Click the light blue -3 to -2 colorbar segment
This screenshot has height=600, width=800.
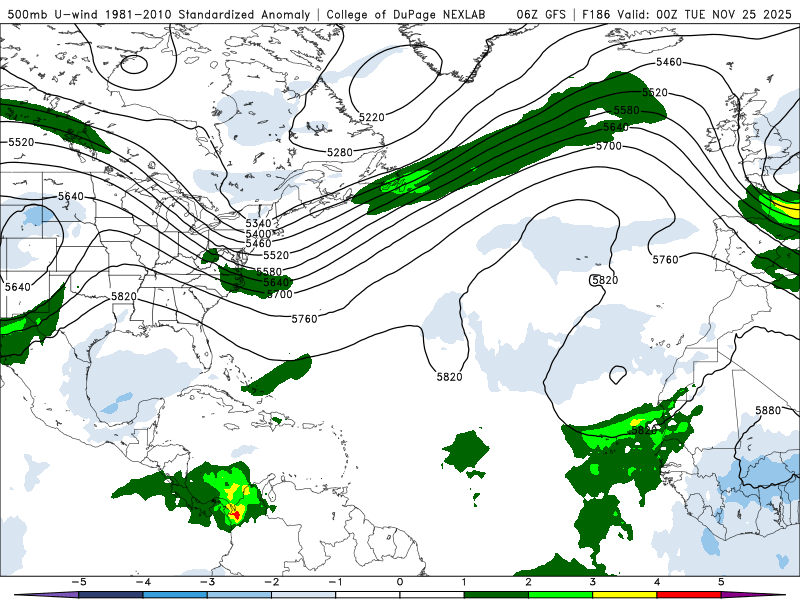pos(239,595)
